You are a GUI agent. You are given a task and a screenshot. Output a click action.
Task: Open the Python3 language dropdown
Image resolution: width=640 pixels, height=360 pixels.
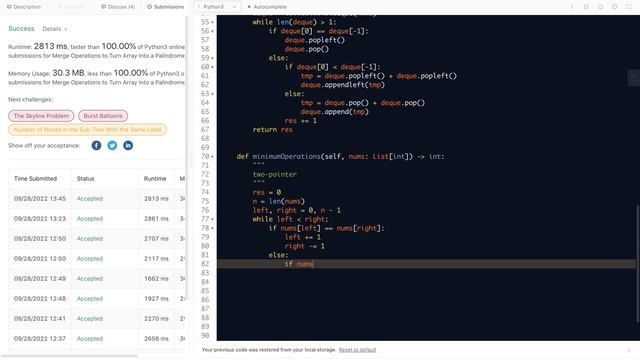coord(218,7)
